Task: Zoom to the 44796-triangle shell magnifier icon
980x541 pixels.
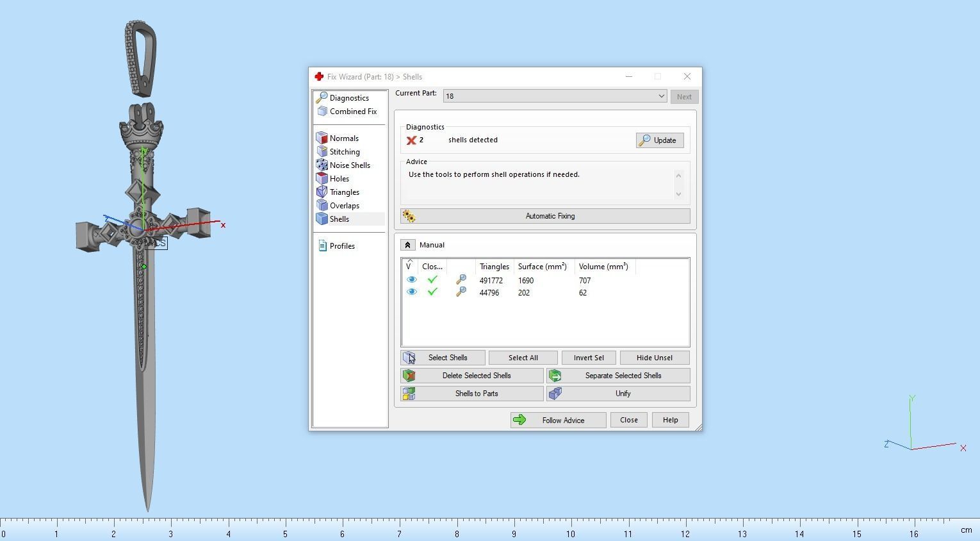Action: click(x=461, y=292)
